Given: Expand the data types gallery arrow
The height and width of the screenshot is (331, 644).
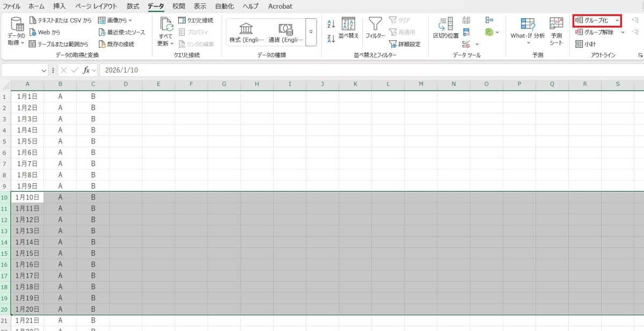Looking at the screenshot, I should [x=311, y=32].
